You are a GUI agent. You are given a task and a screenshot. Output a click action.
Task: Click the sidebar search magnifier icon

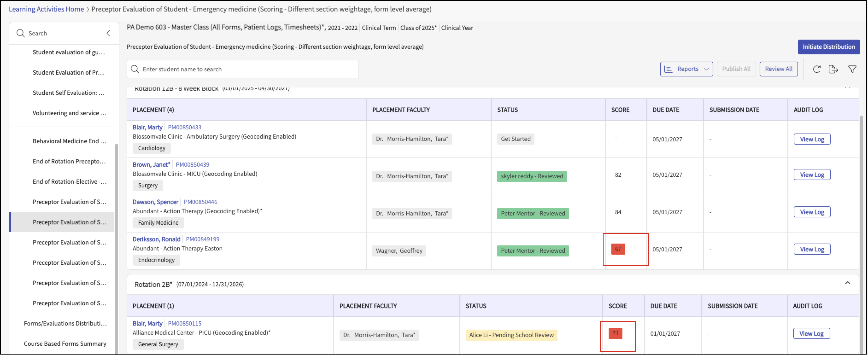pos(21,33)
